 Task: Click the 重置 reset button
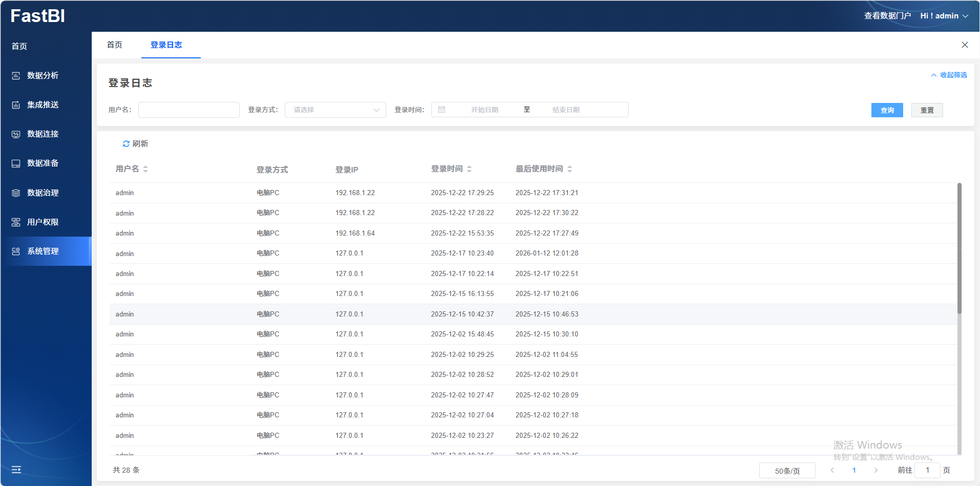927,110
